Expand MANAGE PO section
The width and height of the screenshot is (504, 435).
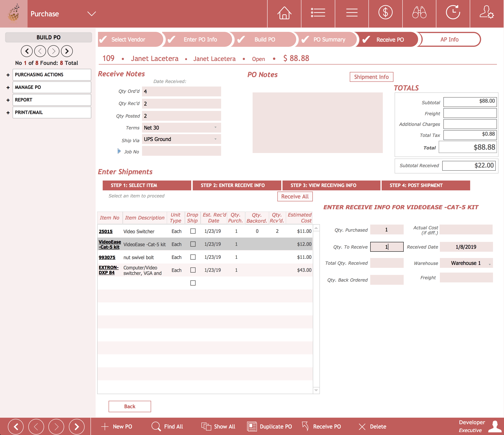8,88
